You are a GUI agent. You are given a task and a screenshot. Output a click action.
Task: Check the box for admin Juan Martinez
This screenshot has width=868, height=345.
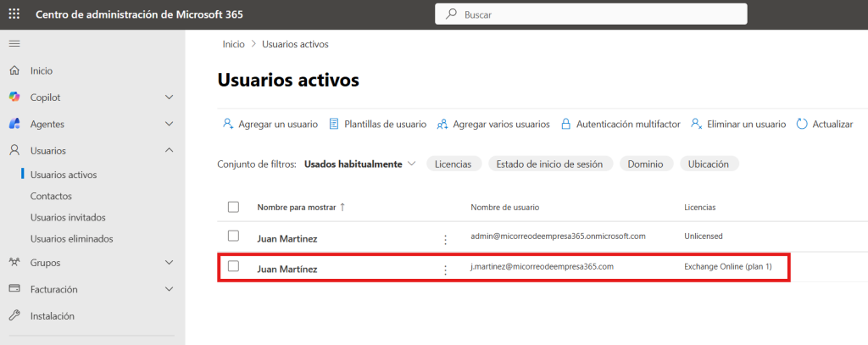pos(234,236)
